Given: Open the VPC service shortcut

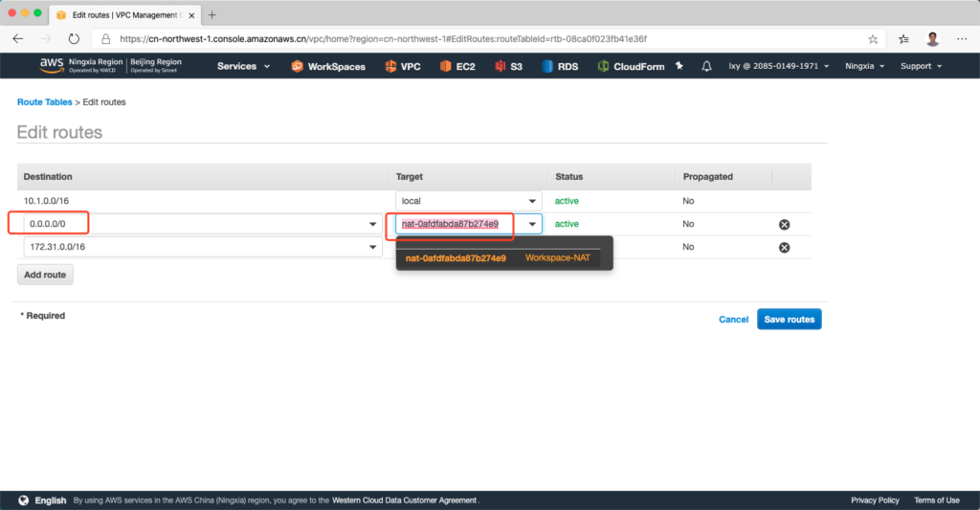Looking at the screenshot, I should (403, 67).
